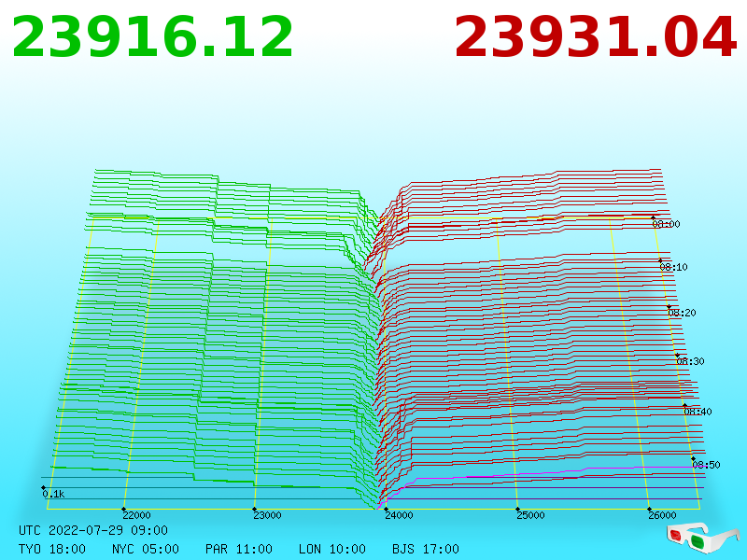Click the PAR 11:00 time label

coord(239,549)
